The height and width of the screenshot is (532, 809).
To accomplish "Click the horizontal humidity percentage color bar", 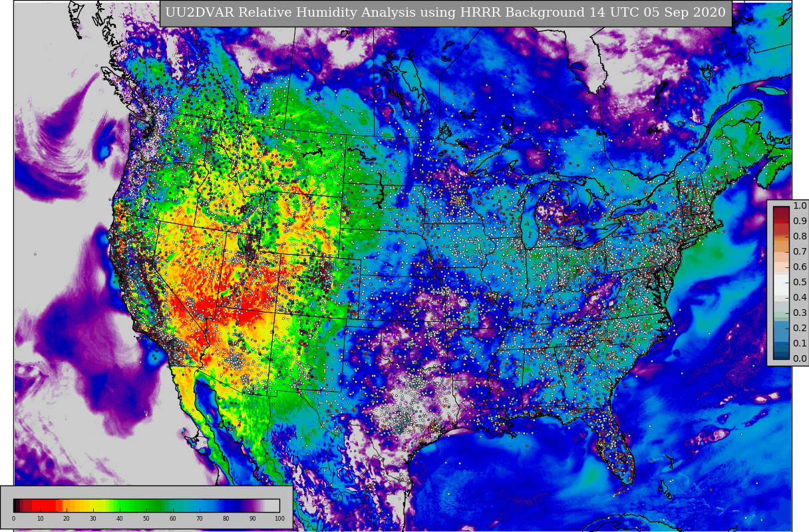I will point(146,505).
